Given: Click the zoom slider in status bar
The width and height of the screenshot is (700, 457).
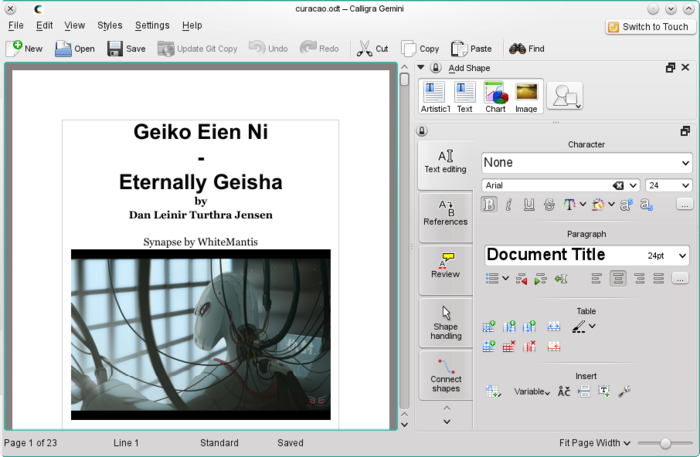Looking at the screenshot, I should click(x=663, y=443).
